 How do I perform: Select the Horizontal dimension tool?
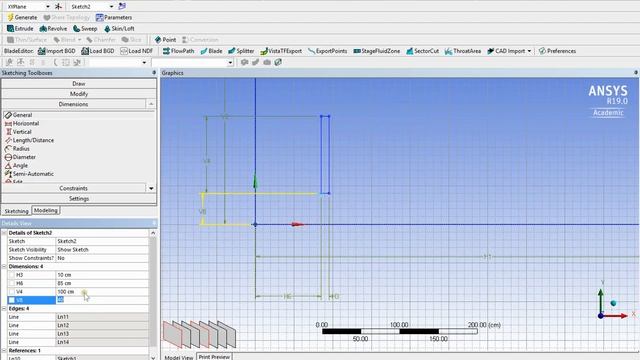[22, 123]
